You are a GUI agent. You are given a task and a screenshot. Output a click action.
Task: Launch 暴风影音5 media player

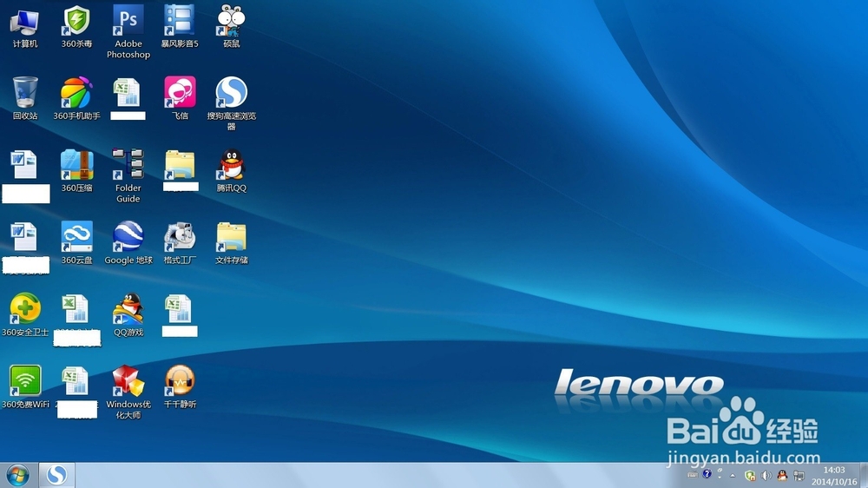click(180, 27)
